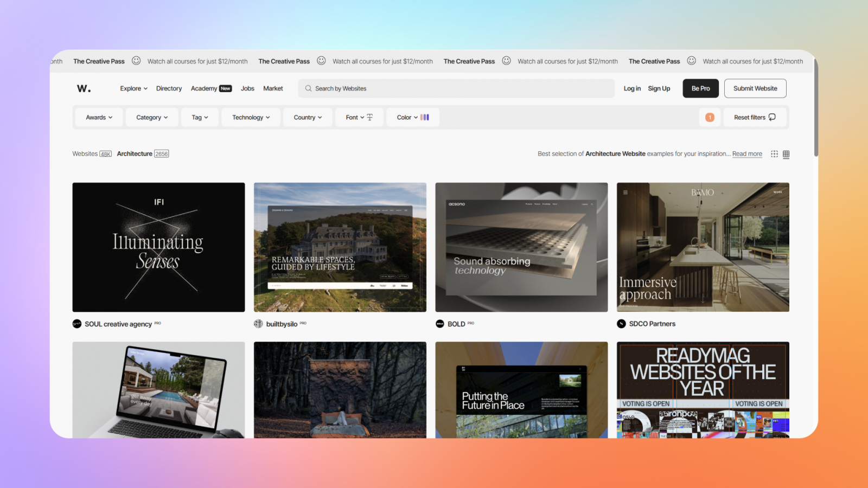Click the search magnifier icon
Image resolution: width=868 pixels, height=488 pixels.
pyautogui.click(x=308, y=88)
